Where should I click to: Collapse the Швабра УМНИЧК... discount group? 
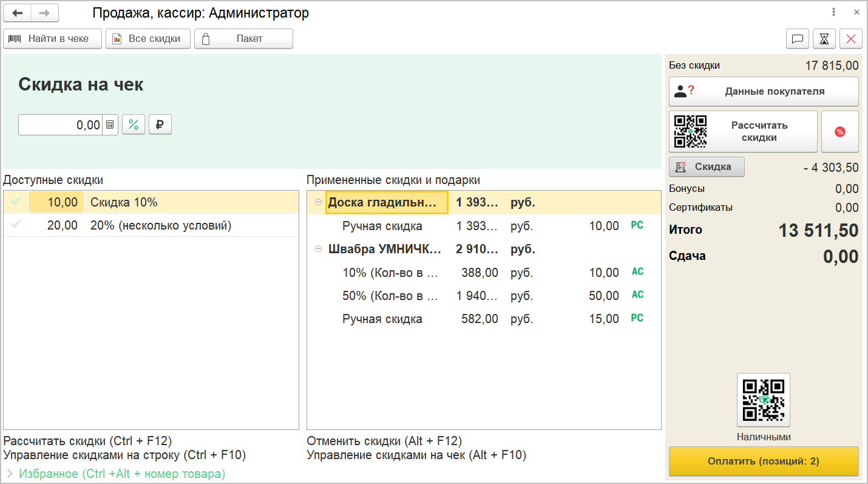[x=318, y=249]
